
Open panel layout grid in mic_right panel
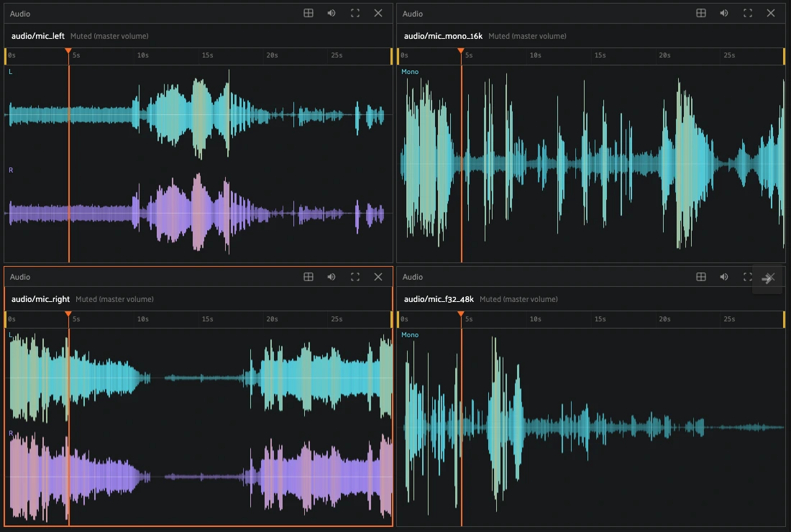click(x=308, y=276)
